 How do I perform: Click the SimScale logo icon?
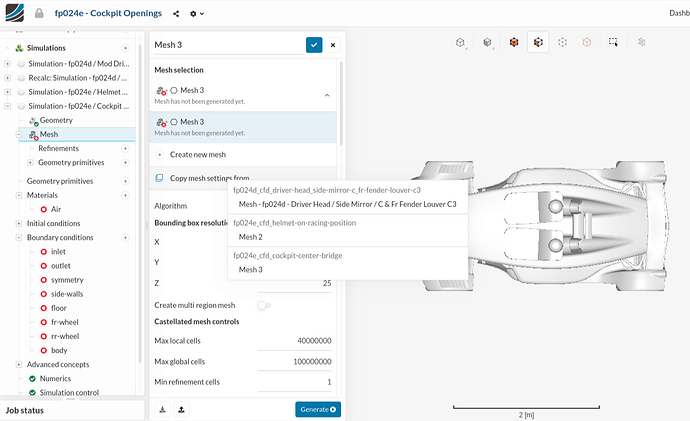(x=15, y=13)
